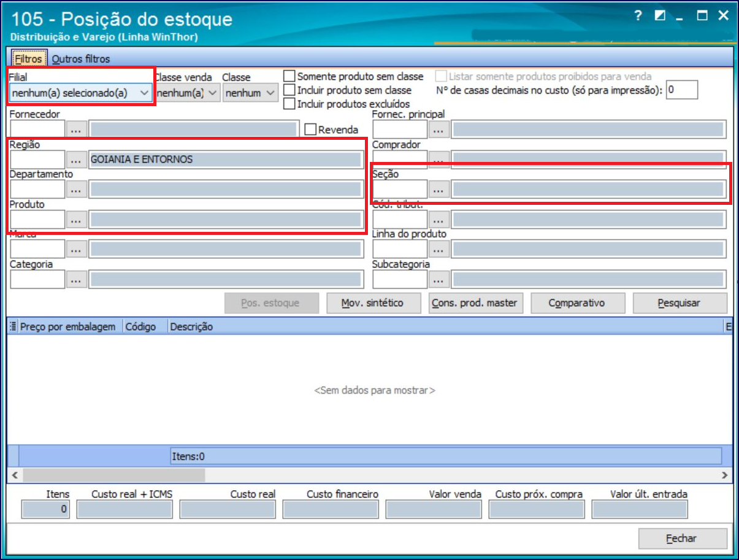Check Somente produto sem classe
Viewport: 739px width, 560px height.
tap(289, 77)
